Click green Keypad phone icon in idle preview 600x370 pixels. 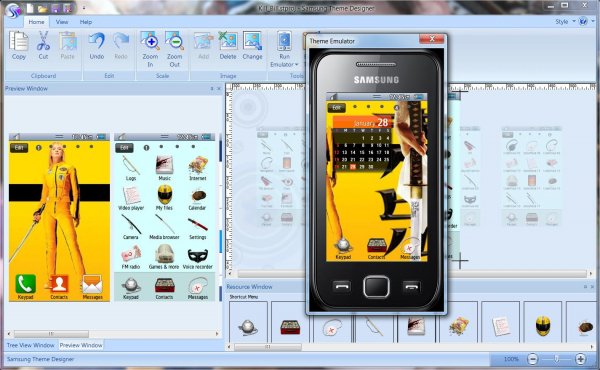click(x=26, y=287)
